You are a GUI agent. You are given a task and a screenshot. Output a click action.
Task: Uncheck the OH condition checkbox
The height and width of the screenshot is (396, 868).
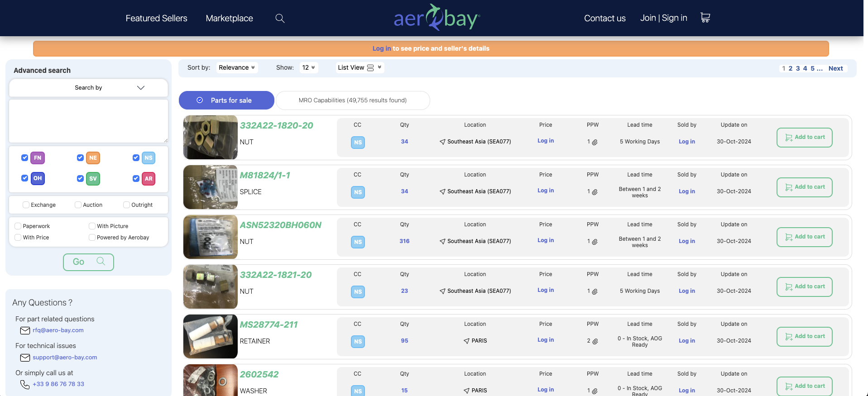(24, 178)
